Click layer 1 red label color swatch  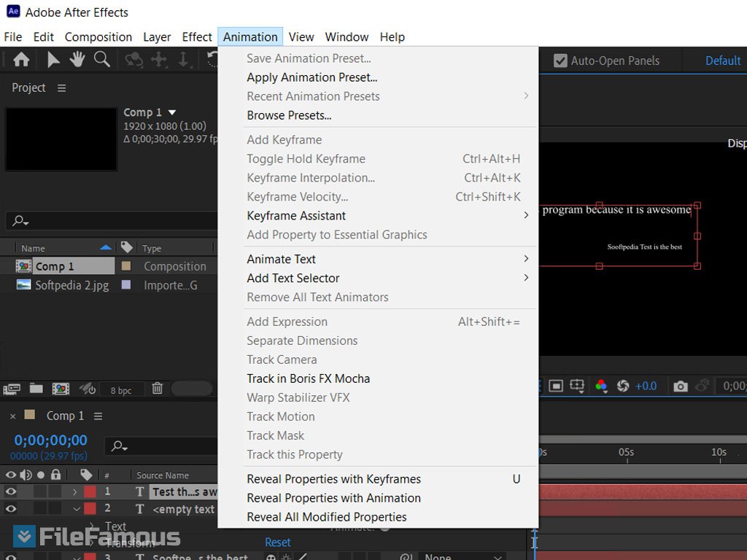(x=90, y=491)
